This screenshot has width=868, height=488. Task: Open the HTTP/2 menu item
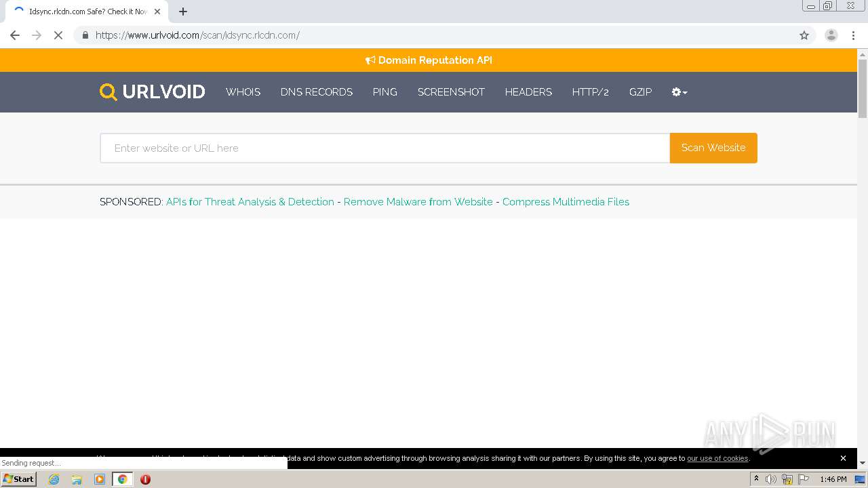(x=590, y=92)
